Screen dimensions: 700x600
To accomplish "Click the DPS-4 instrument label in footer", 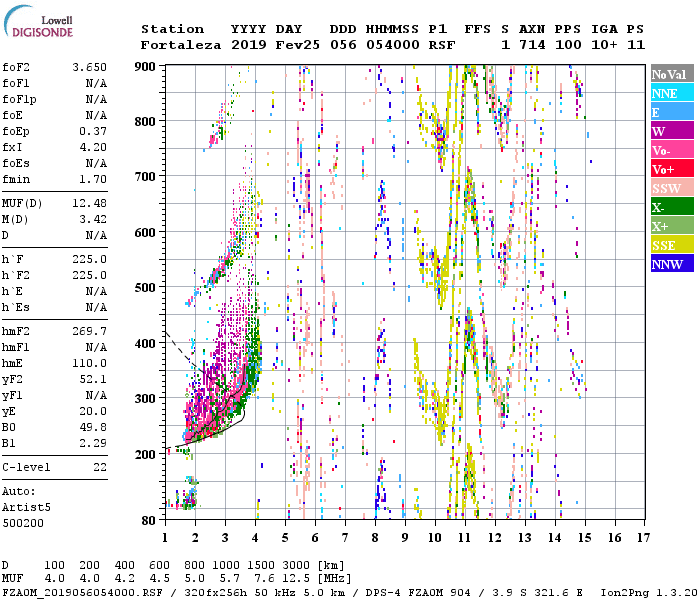I will click(x=382, y=593).
